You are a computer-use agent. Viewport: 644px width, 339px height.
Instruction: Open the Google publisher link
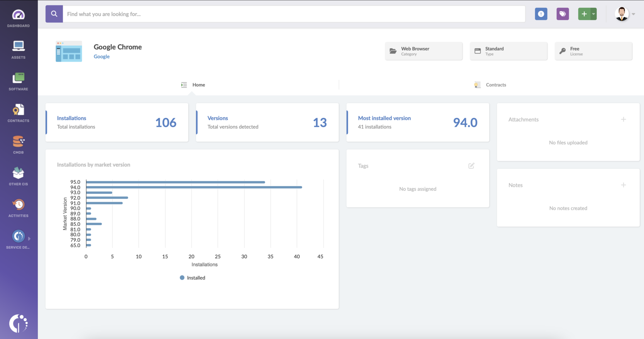click(x=101, y=56)
